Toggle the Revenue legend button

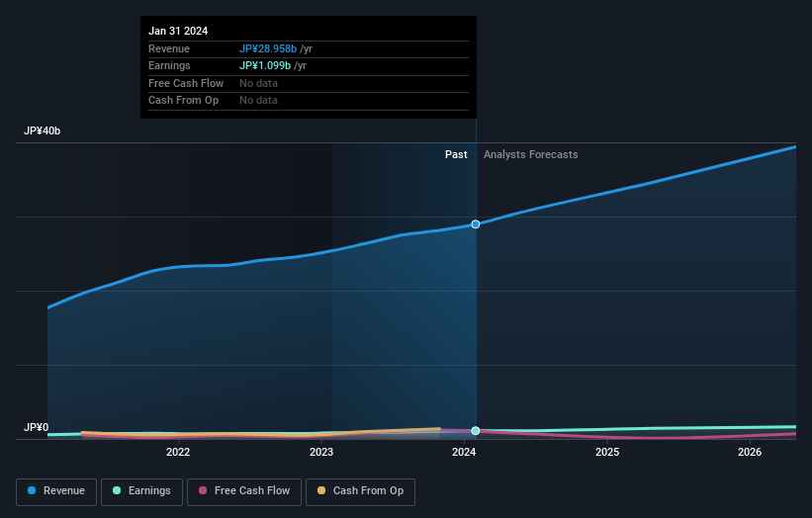pos(56,491)
